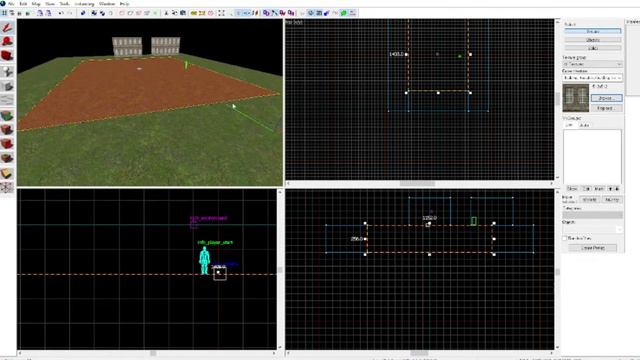Click the cyan info_player_start figure
The image size is (640, 360).
point(204,260)
